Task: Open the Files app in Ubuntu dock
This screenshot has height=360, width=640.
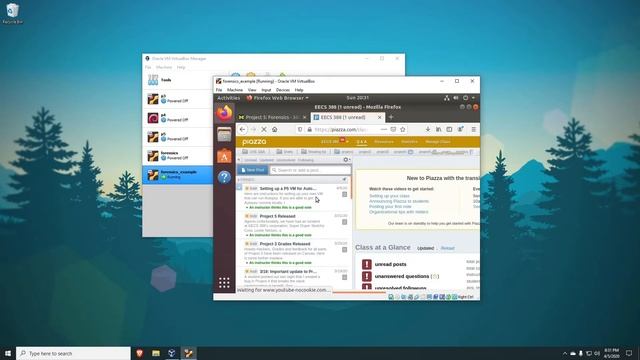Action: (x=224, y=135)
